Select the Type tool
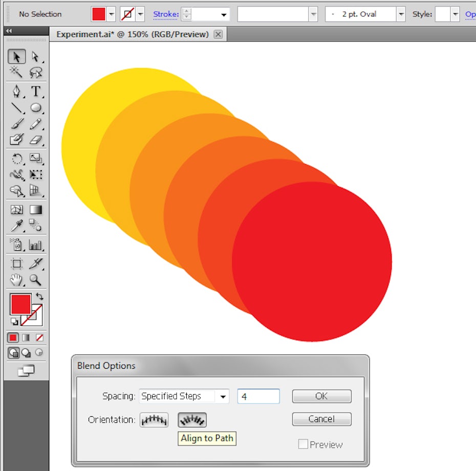This screenshot has width=476, height=471. pos(35,92)
